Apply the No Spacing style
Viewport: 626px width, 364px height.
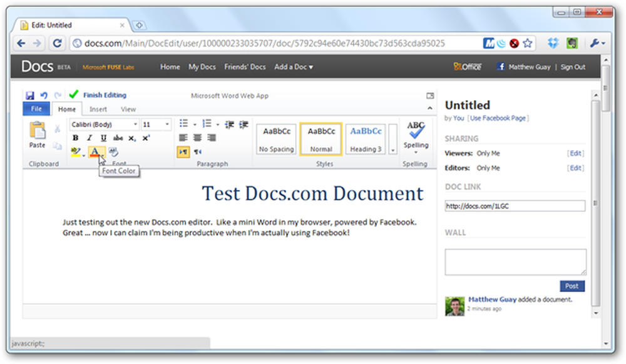pyautogui.click(x=276, y=139)
